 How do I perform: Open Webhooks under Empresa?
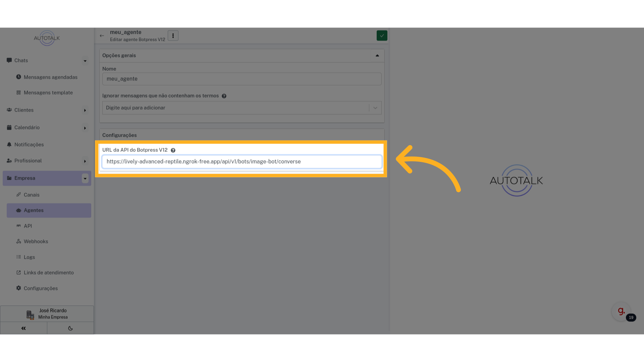pyautogui.click(x=36, y=241)
